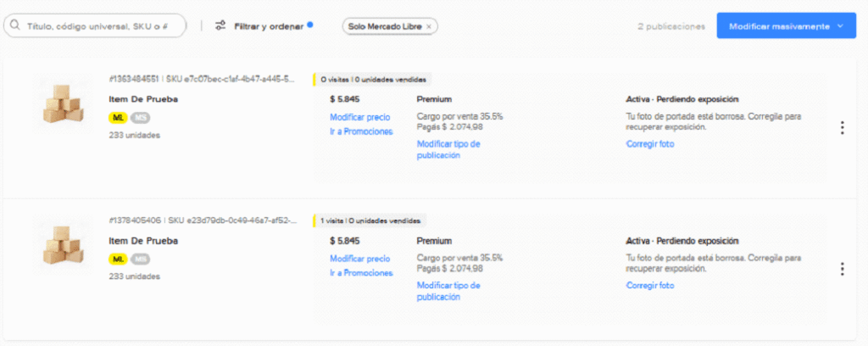
Task: Click Corregir foto on first listing
Action: tap(650, 144)
